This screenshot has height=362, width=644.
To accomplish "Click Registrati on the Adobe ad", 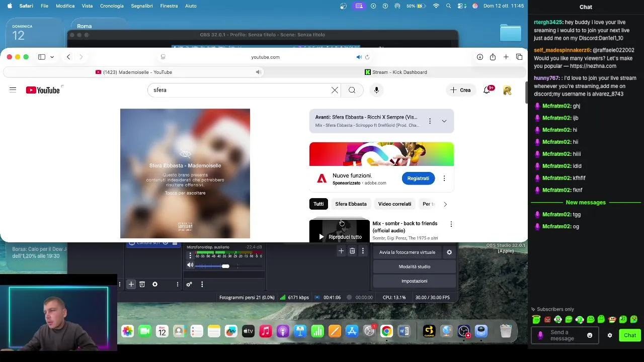I will coord(418,178).
